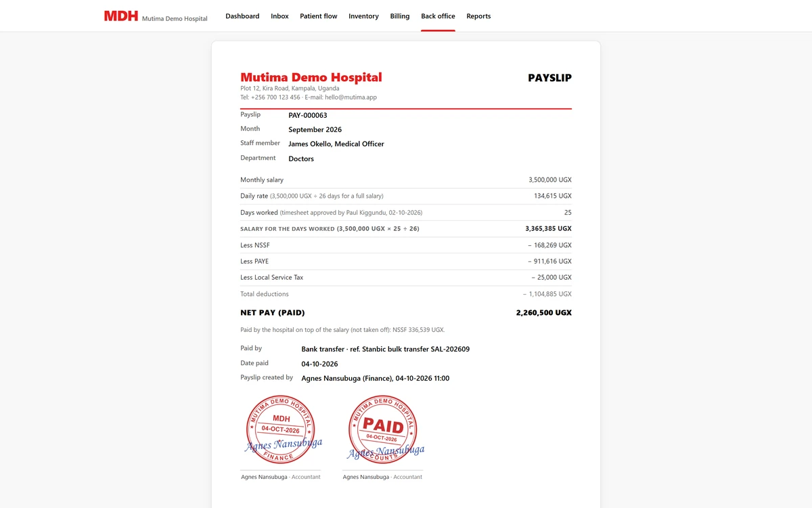The width and height of the screenshot is (812, 508).
Task: Click "Agnes Nansubuga (Finance), 04-10-2026 11:00"
Action: pos(376,379)
